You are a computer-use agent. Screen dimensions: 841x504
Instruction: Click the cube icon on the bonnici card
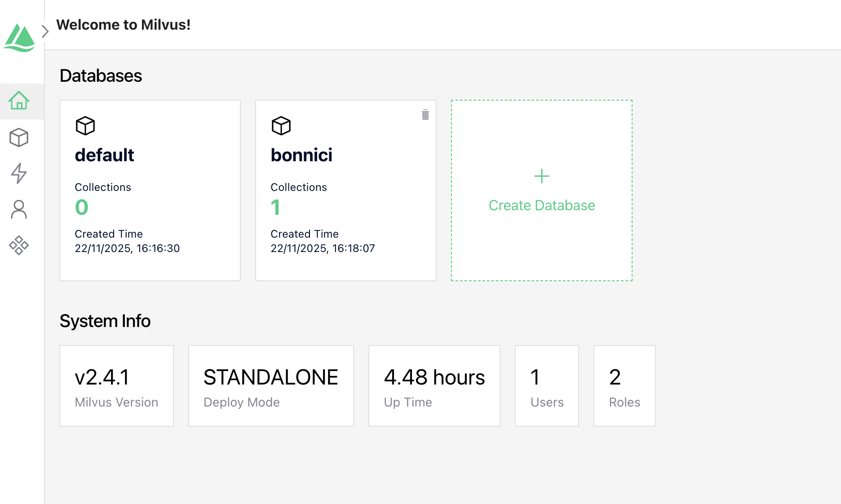pos(281,126)
